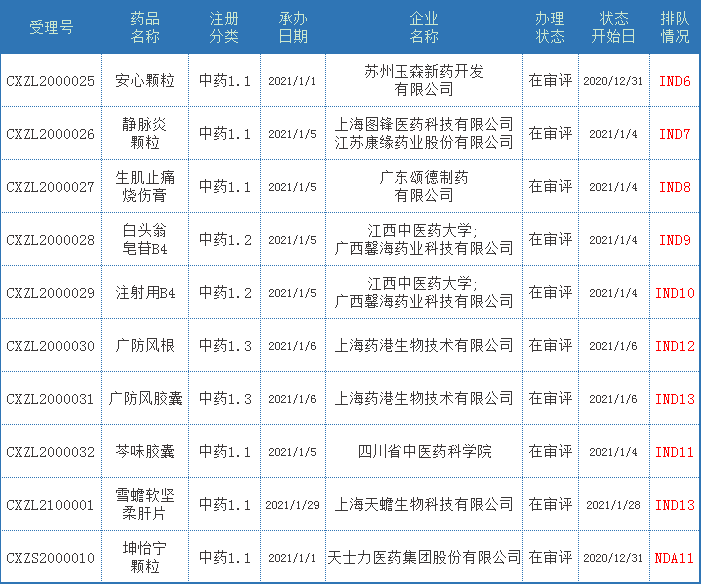This screenshot has height=584, width=701.
Task: Select the 受理号 column header
Action: coord(51,27)
